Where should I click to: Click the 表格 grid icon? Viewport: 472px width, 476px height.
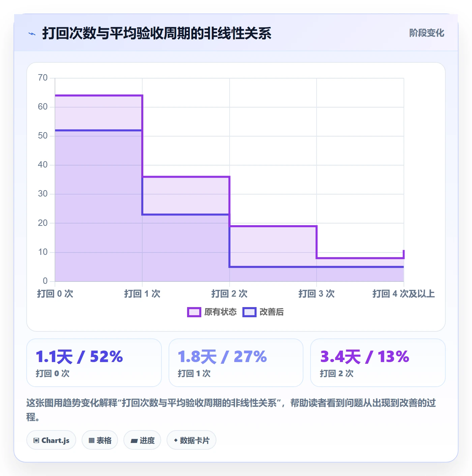[x=91, y=441]
